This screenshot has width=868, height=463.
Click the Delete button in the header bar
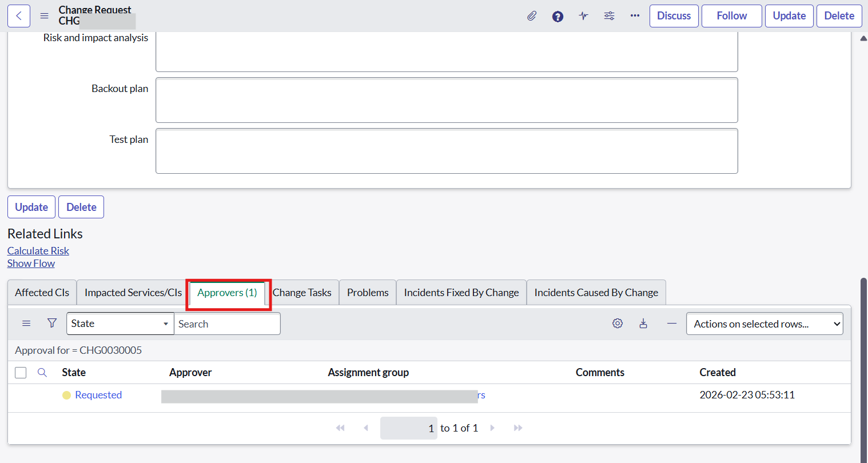(839, 16)
